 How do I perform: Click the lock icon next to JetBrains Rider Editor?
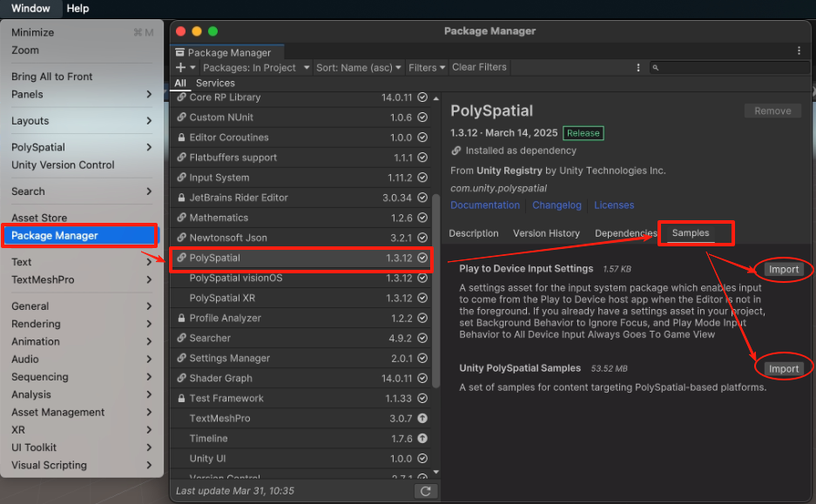[x=182, y=198]
